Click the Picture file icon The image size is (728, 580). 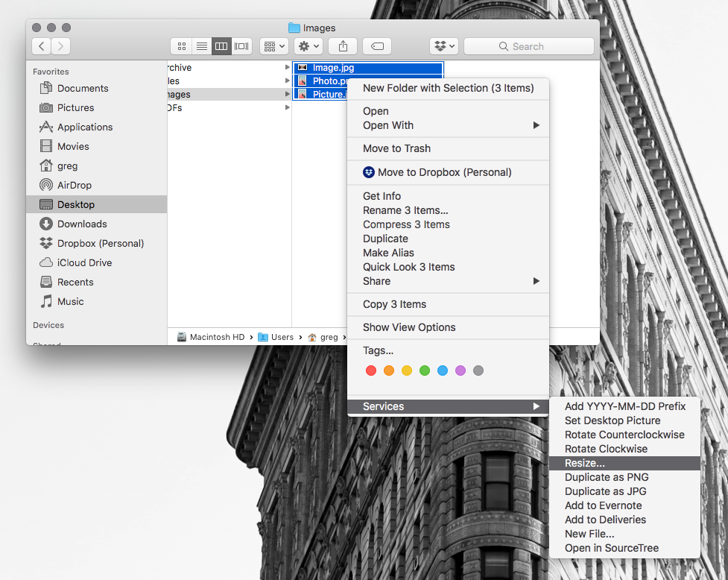point(303,94)
